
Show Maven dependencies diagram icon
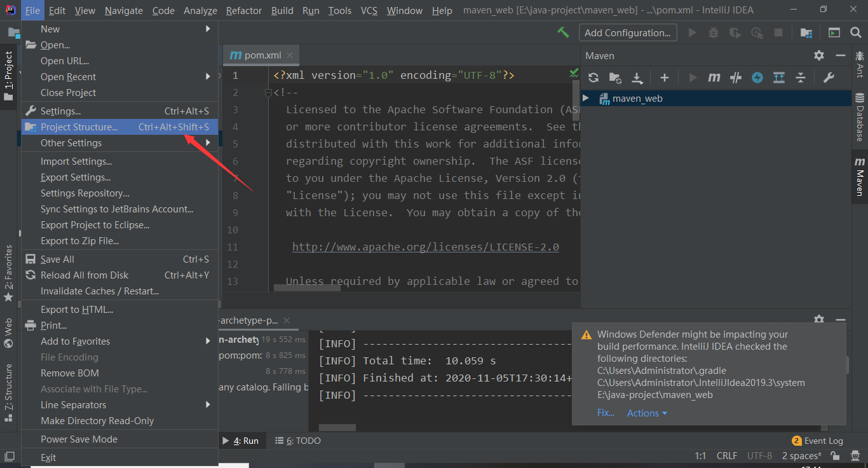(779, 78)
